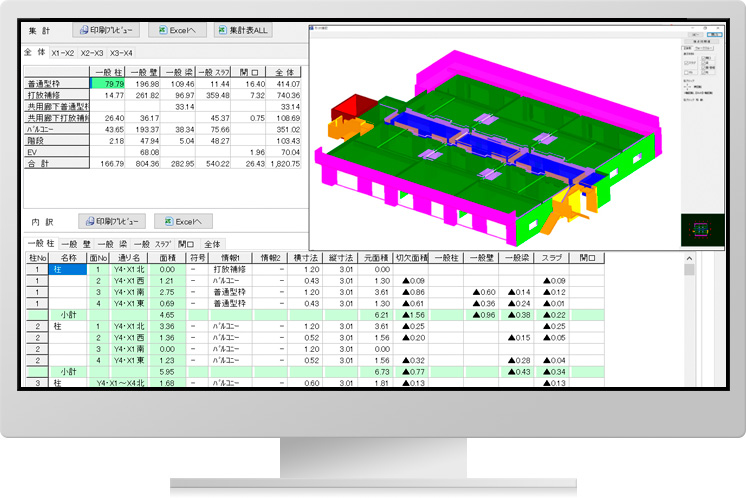
Task: Click the 切欠面積 column header
Action: point(411,258)
